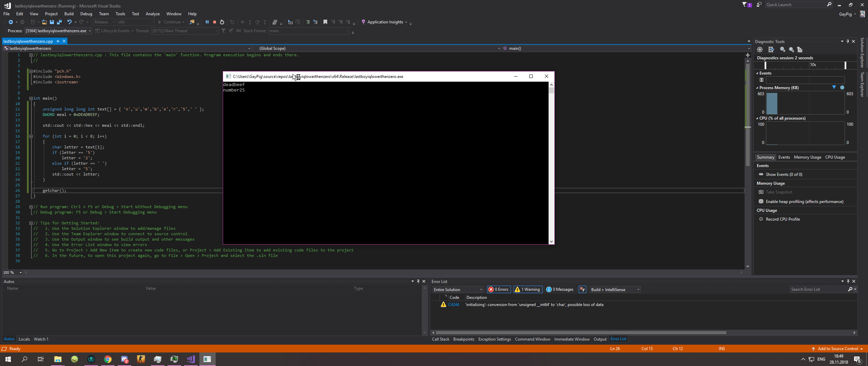868x366 pixels.
Task: Toggle the 1 Warning filter
Action: (528, 289)
